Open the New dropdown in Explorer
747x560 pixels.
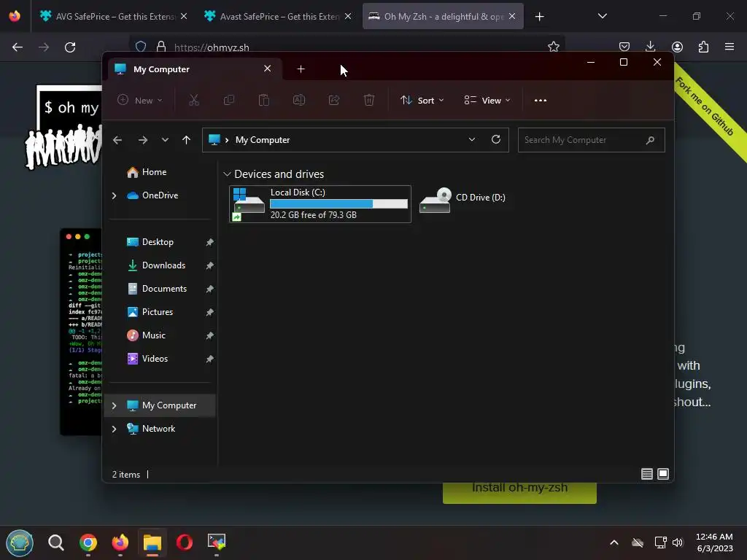coord(140,101)
